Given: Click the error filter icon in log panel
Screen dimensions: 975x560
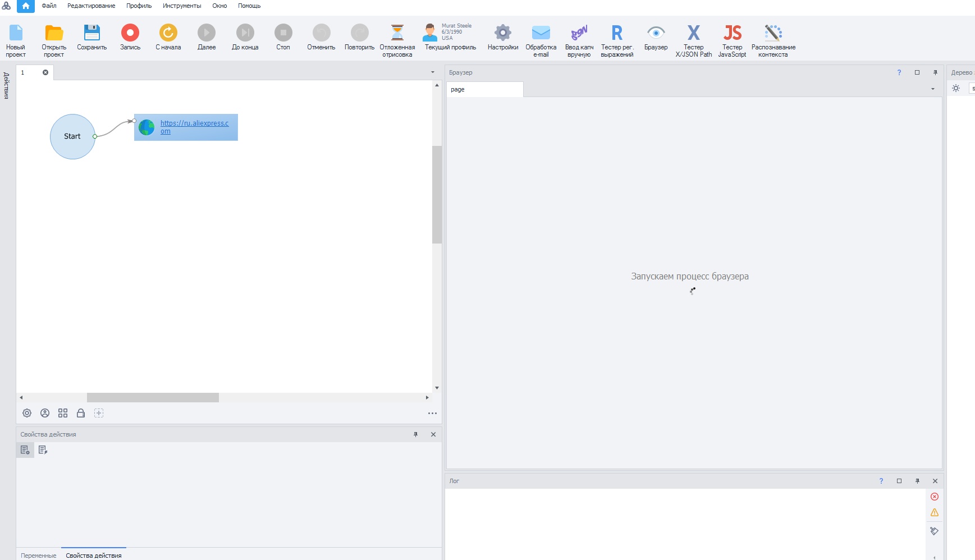Looking at the screenshot, I should tap(935, 497).
